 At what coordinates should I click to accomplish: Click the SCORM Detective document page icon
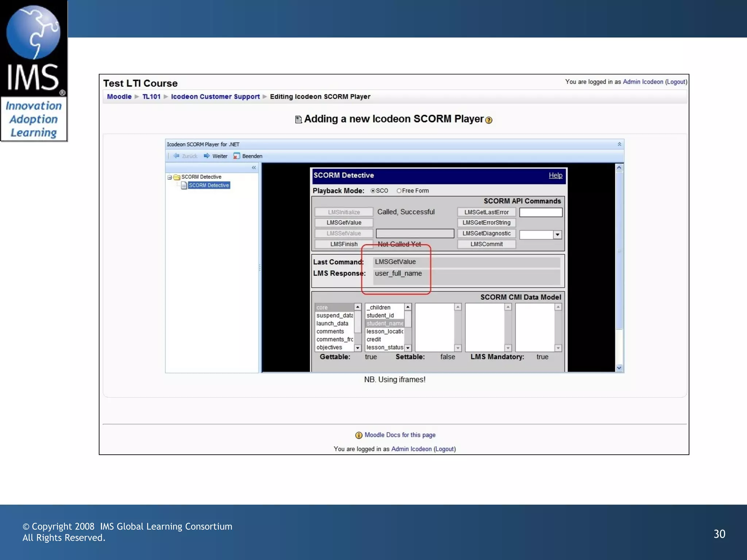pos(184,186)
